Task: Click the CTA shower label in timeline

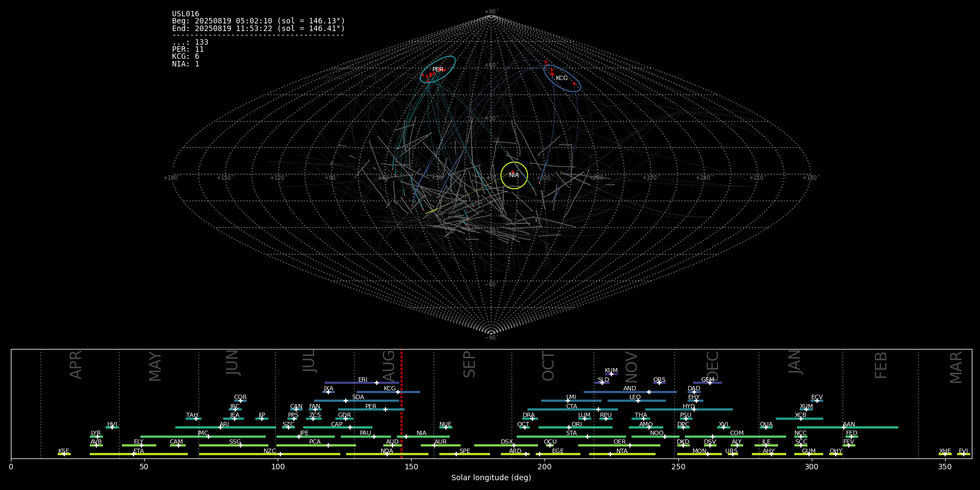Action: [x=572, y=407]
